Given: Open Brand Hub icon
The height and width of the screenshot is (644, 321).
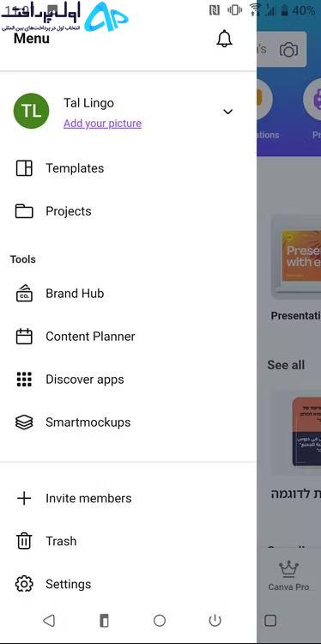Looking at the screenshot, I should 24,294.
